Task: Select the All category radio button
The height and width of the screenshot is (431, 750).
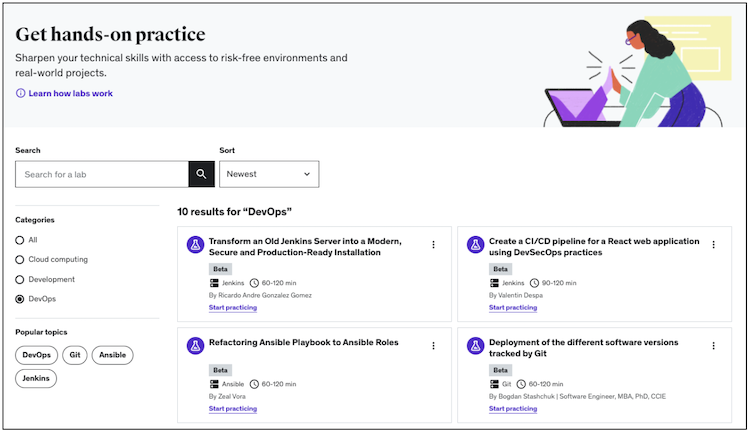Action: (x=20, y=240)
